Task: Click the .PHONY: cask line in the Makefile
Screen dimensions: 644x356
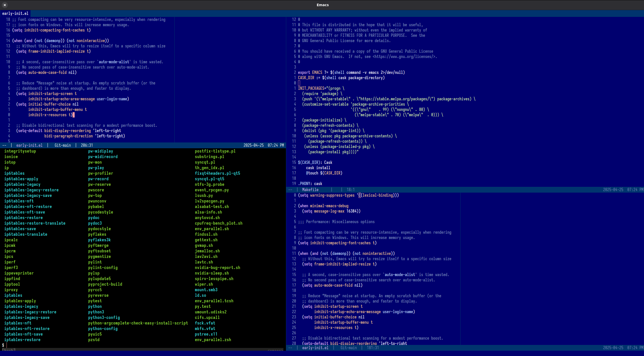Action: (x=310, y=184)
